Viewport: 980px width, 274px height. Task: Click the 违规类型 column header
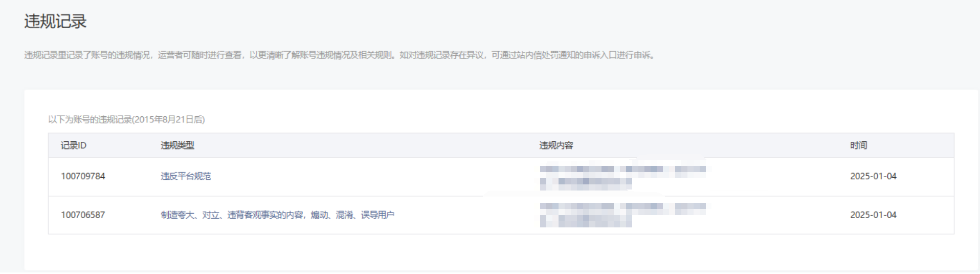177,145
